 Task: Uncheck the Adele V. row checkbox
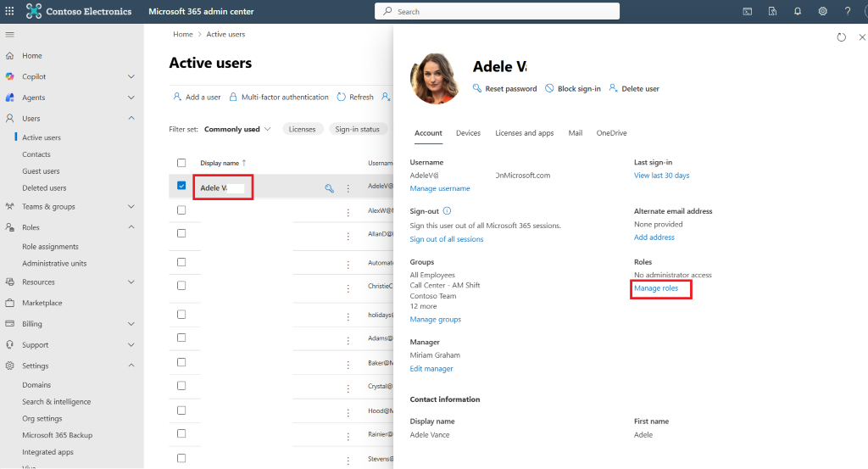[181, 186]
